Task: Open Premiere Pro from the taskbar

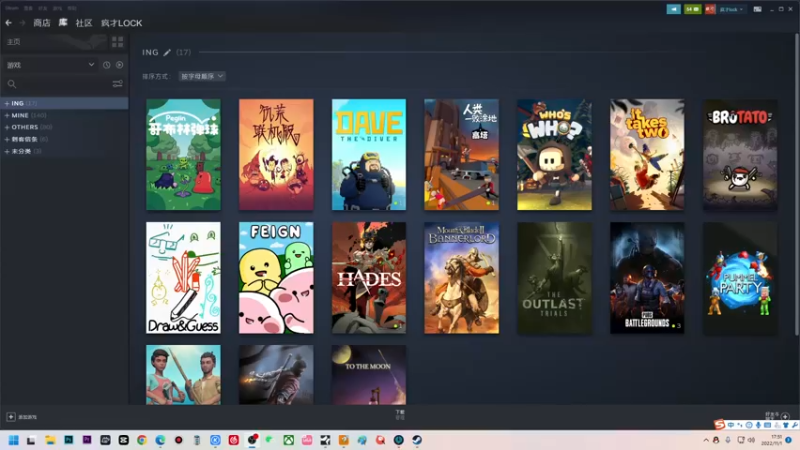Action: pyautogui.click(x=87, y=440)
